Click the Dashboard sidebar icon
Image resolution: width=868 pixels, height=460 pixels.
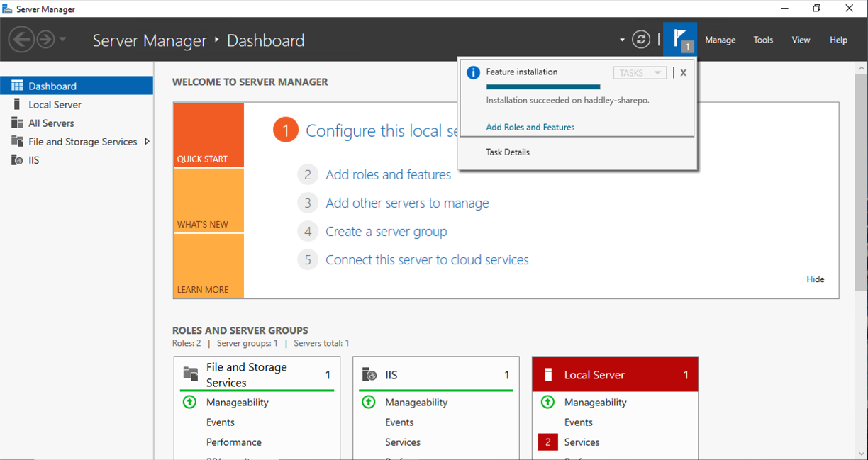pyautogui.click(x=17, y=86)
